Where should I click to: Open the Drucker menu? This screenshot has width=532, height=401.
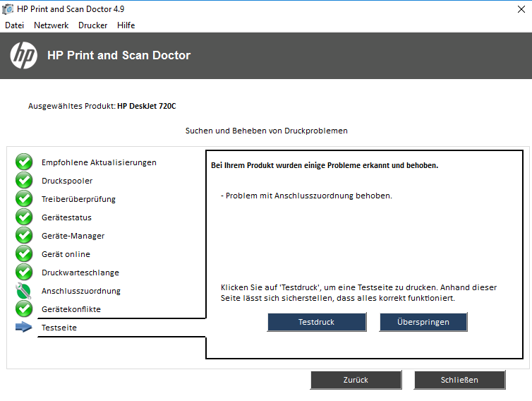point(92,25)
